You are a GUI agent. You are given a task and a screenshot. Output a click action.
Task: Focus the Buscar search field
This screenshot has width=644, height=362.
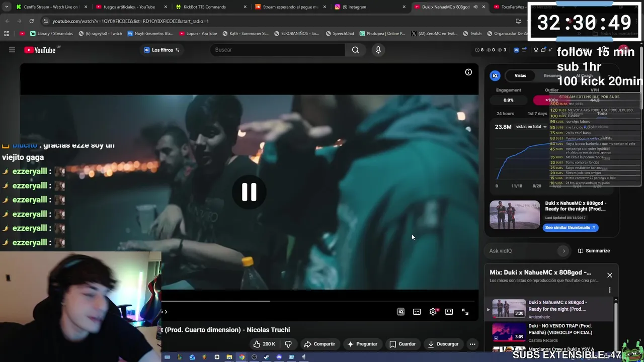[x=278, y=50]
